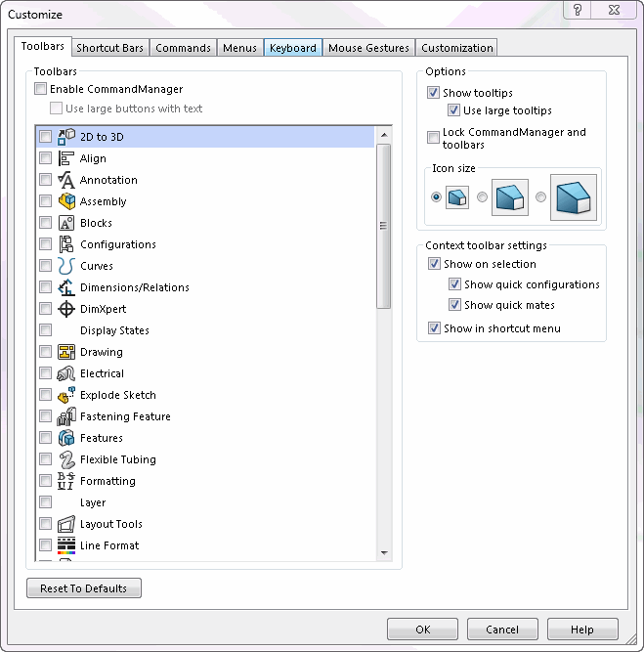Click the Line Format icon
The width and height of the screenshot is (644, 652).
pos(66,545)
